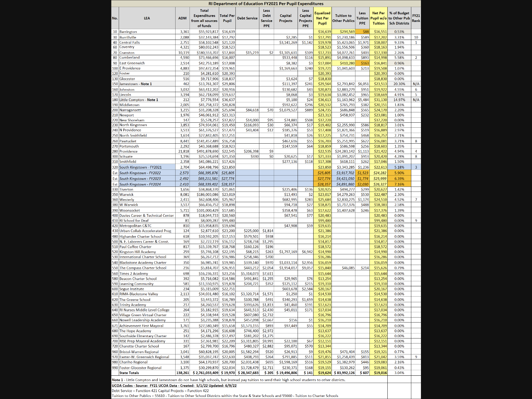The width and height of the screenshot is (532, 399).
Task: Click the title 'RI Department of Education FY2021 Per Pupil Expenditures'
Action: [266, 4]
